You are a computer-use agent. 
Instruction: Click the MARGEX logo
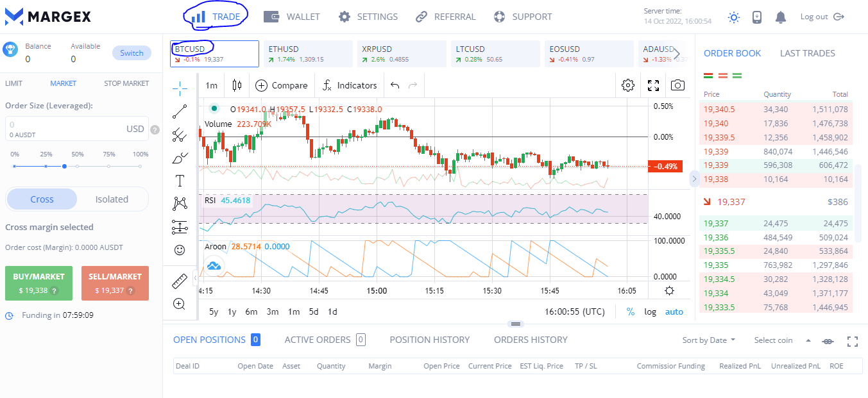pos(48,17)
